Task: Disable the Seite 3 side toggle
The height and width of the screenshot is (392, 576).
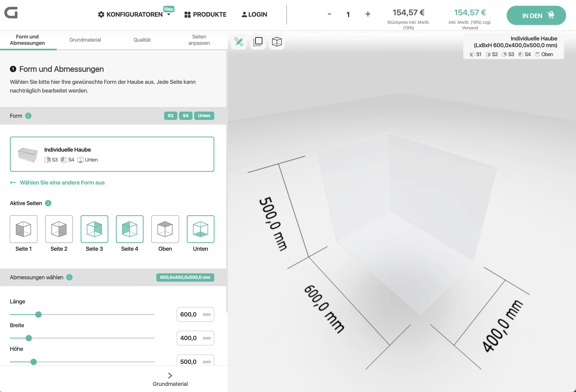Action: pyautogui.click(x=94, y=229)
